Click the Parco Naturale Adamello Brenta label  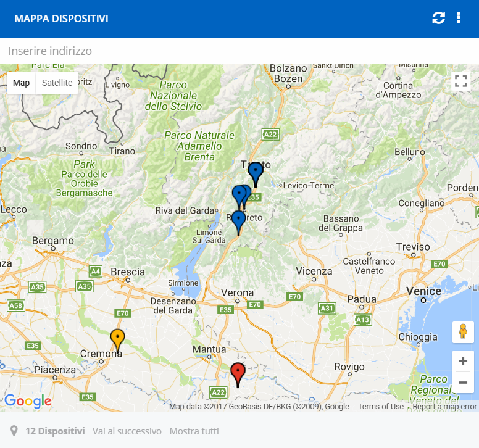pos(199,146)
